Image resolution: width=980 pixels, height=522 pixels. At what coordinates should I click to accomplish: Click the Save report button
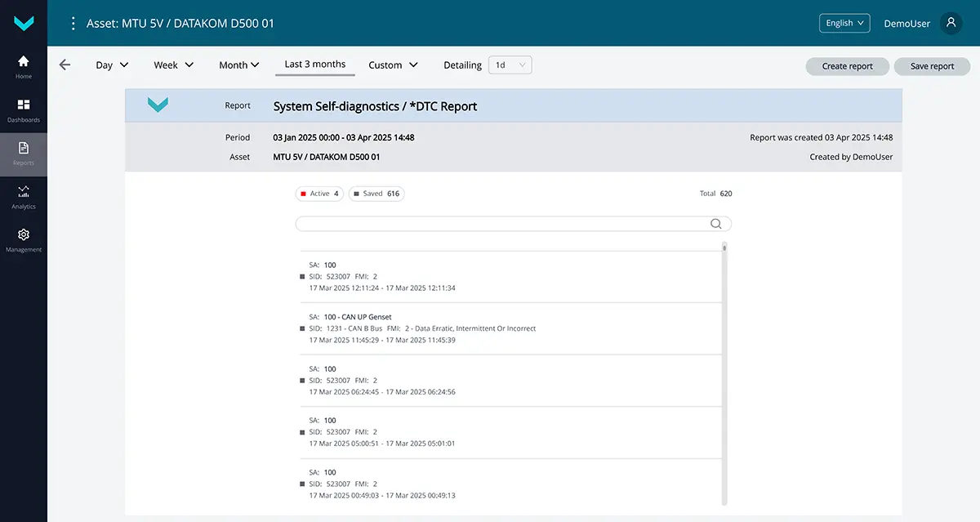(932, 66)
